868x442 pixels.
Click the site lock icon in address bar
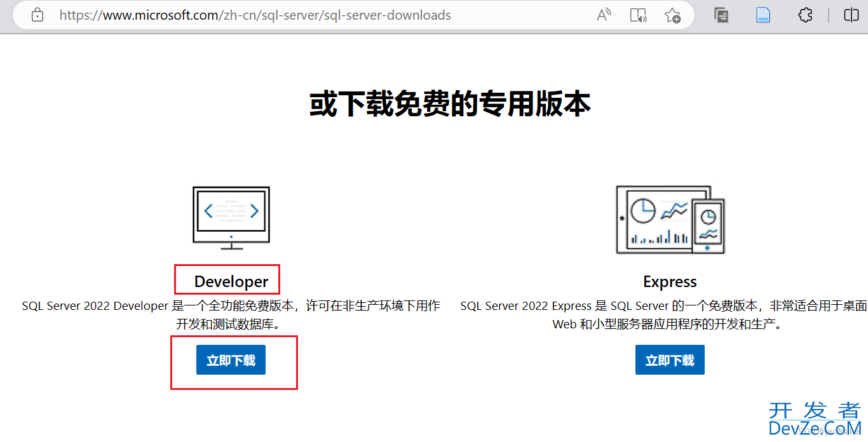37,15
